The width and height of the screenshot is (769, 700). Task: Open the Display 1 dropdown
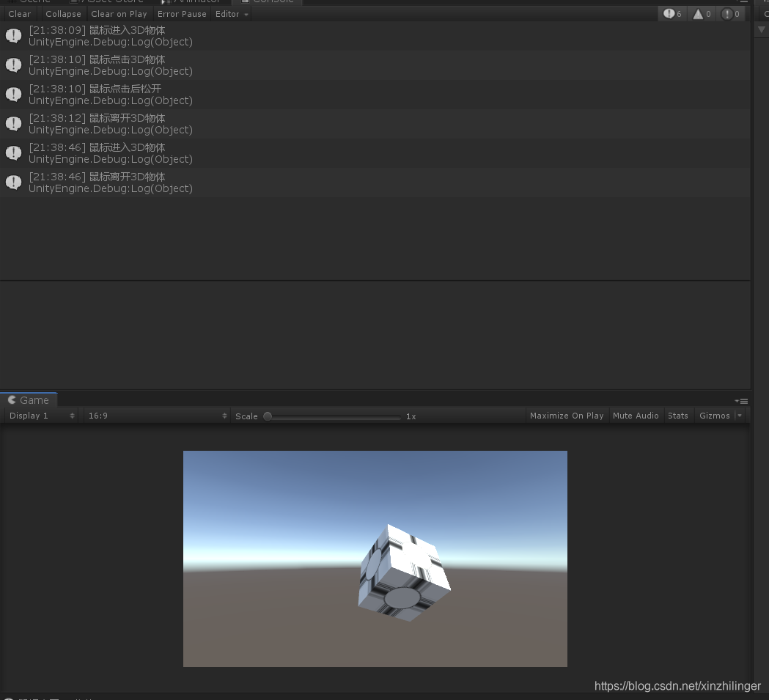(x=41, y=416)
